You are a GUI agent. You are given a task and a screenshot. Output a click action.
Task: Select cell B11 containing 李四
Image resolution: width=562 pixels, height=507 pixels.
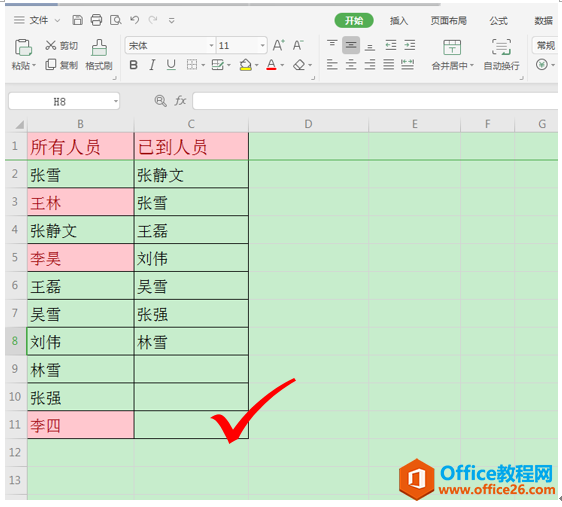tap(81, 425)
